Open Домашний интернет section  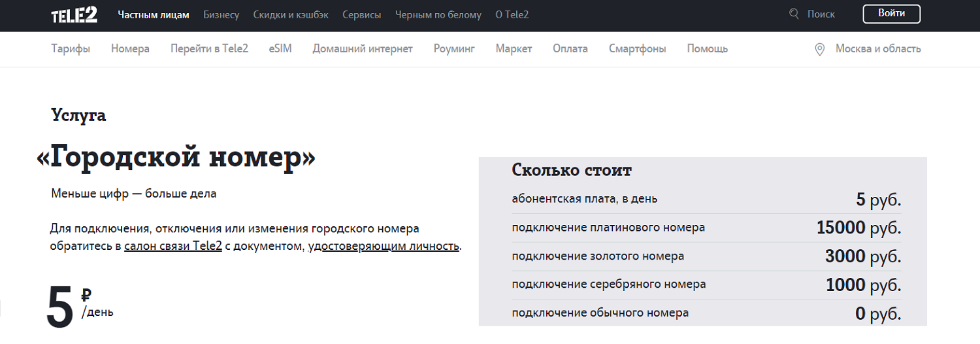pos(363,48)
